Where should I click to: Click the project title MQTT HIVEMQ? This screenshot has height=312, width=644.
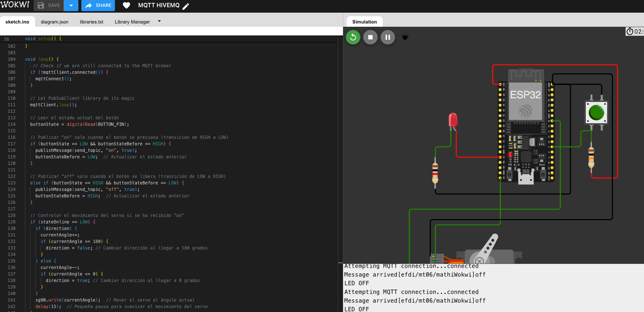click(159, 5)
